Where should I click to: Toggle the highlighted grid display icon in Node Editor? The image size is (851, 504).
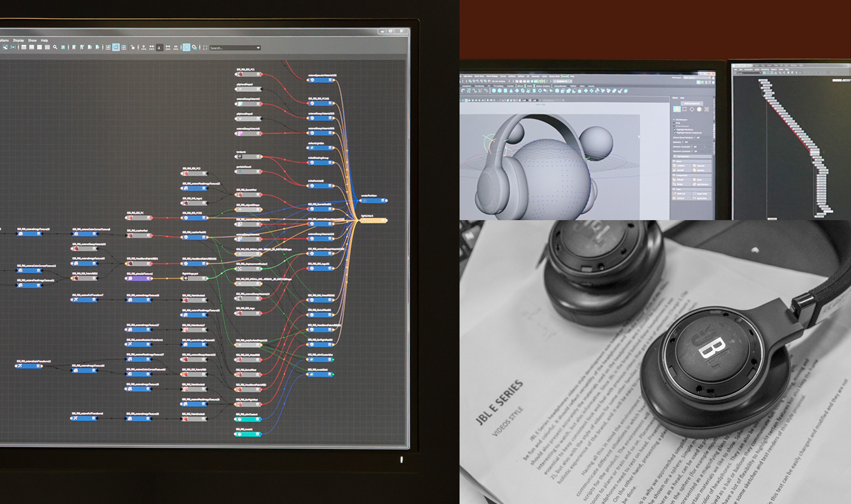pyautogui.click(x=186, y=47)
